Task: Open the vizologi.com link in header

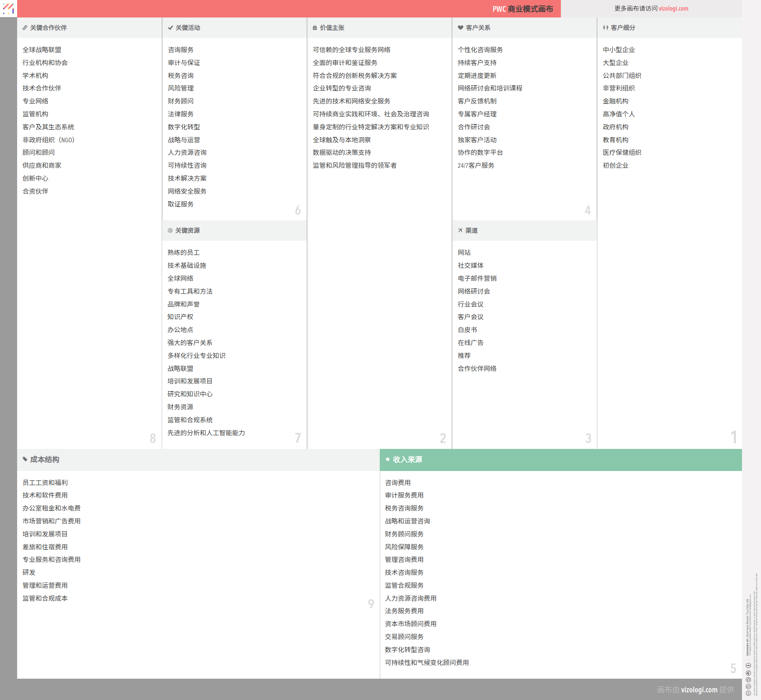Action: [x=673, y=8]
